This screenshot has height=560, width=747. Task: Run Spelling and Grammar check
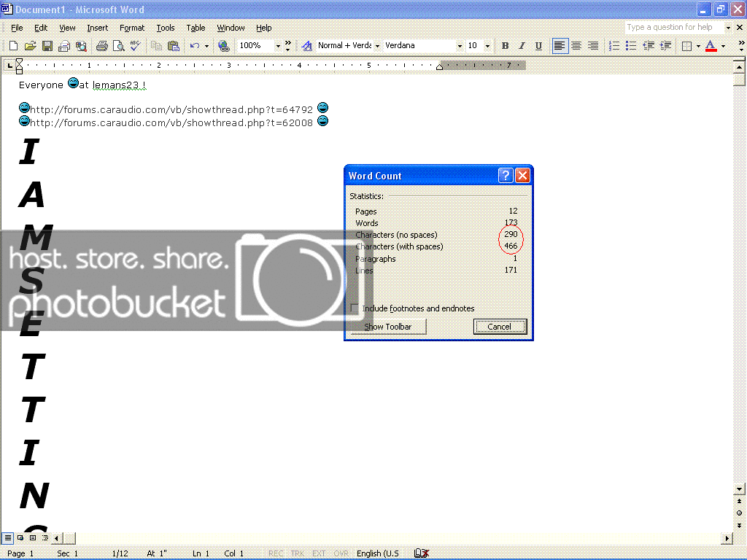[x=135, y=46]
